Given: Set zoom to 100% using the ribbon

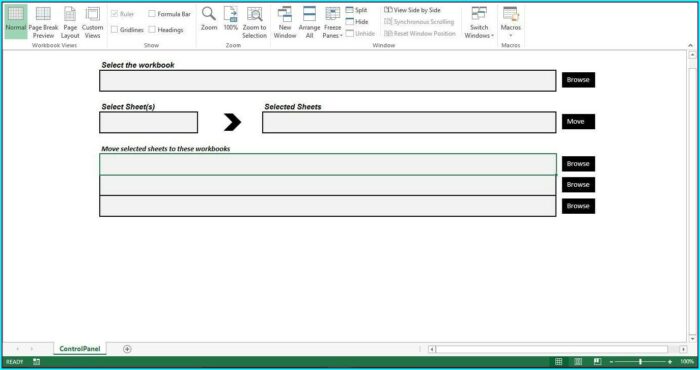Looking at the screenshot, I should pos(231,19).
